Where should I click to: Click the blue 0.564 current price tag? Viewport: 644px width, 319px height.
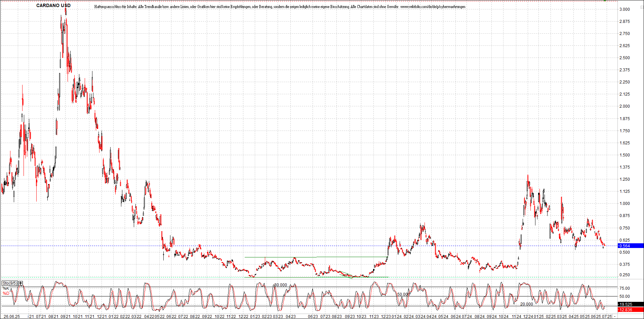click(627, 246)
